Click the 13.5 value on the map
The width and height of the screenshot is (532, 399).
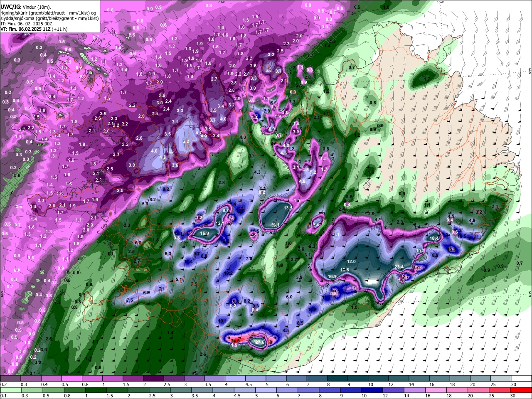(x=288, y=207)
